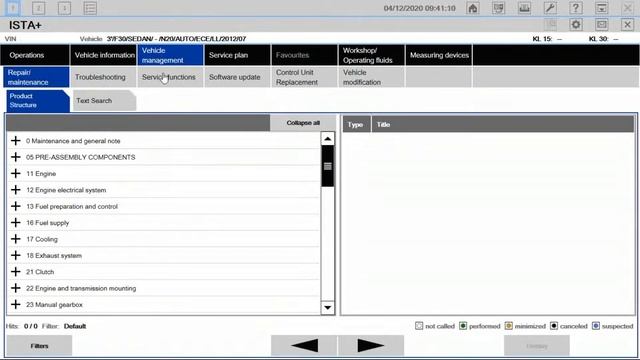Open the Filters button
The image size is (640, 360).
(39, 346)
